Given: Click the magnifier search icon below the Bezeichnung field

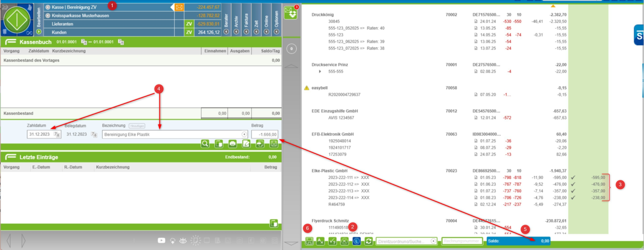Looking at the screenshot, I should point(205,144).
